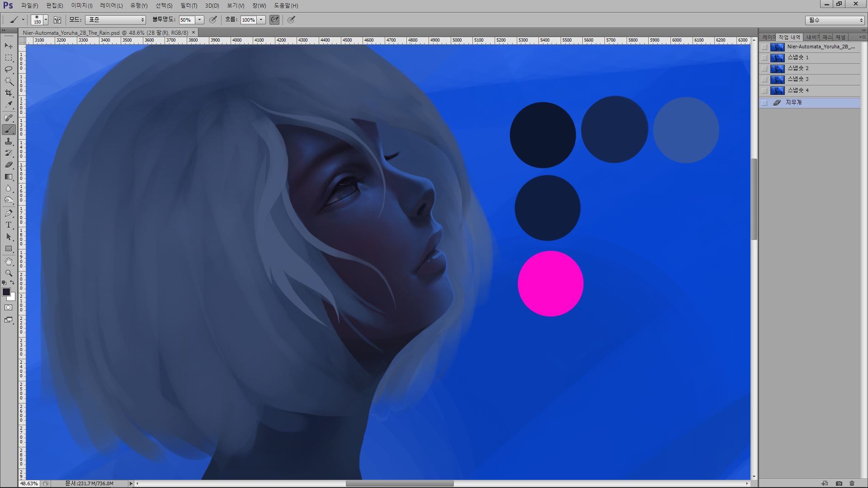Screen dimensions: 868x488
Task: Choose the Horizontal Type tool
Action: pos(9,225)
